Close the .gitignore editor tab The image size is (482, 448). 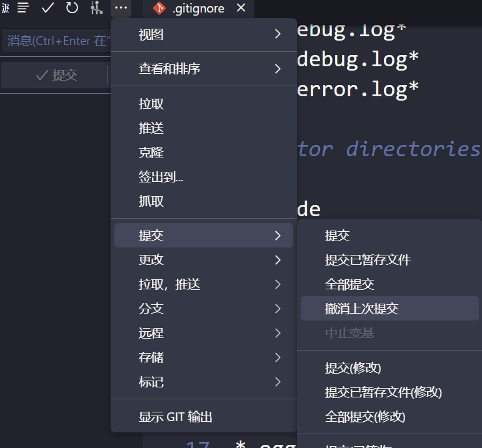(x=241, y=7)
